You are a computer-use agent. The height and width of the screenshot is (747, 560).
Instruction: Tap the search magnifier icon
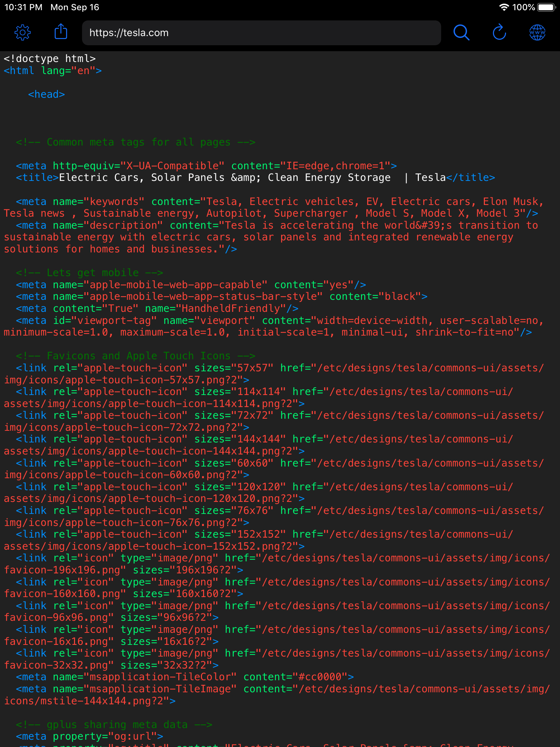461,33
